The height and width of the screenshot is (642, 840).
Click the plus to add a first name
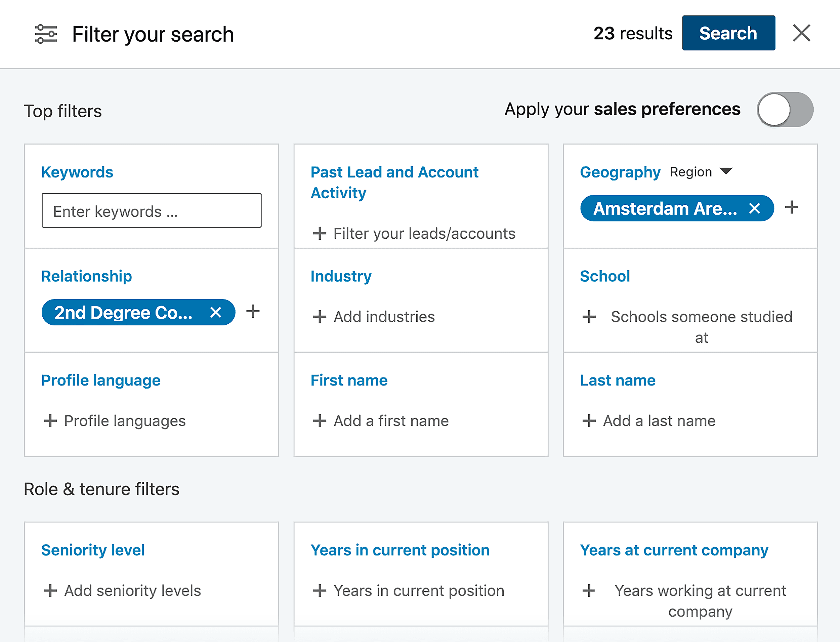(320, 421)
